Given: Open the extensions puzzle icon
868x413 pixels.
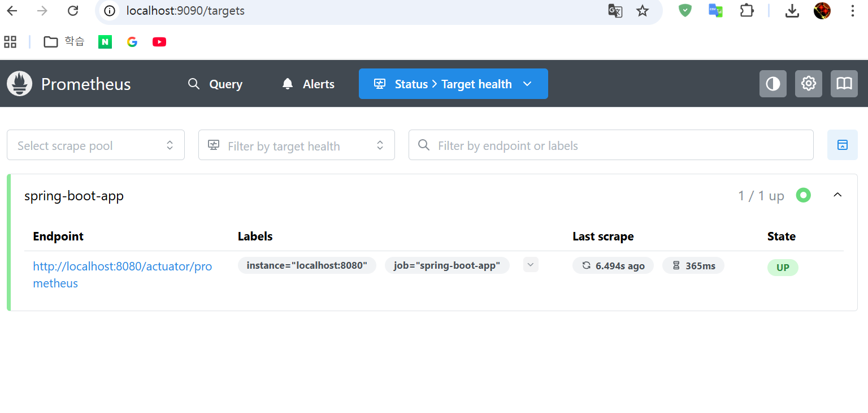Looking at the screenshot, I should (x=747, y=11).
